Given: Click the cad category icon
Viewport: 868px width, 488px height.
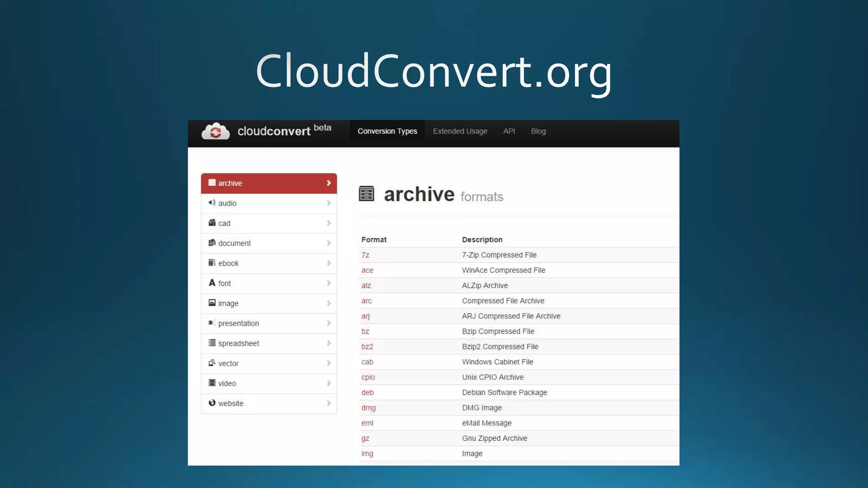Looking at the screenshot, I should coord(212,222).
